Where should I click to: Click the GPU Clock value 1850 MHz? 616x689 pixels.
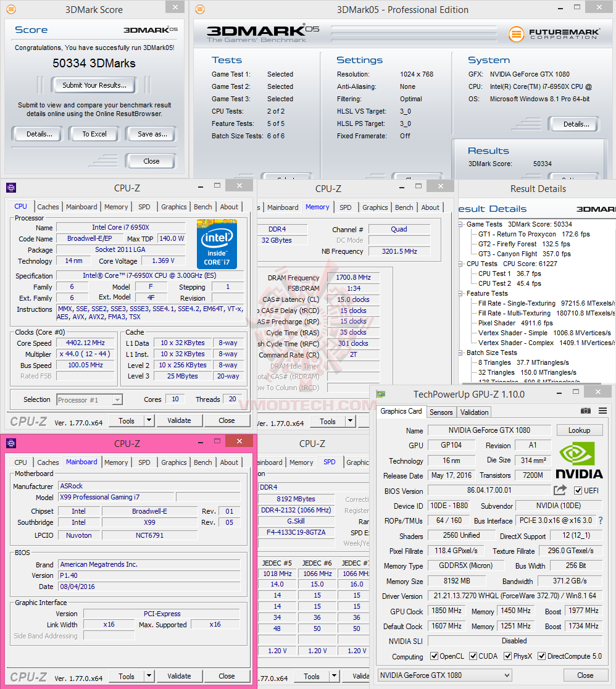[x=446, y=611]
